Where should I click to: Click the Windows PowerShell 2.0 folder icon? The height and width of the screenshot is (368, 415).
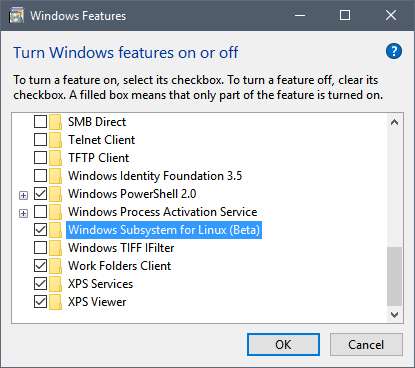55,194
